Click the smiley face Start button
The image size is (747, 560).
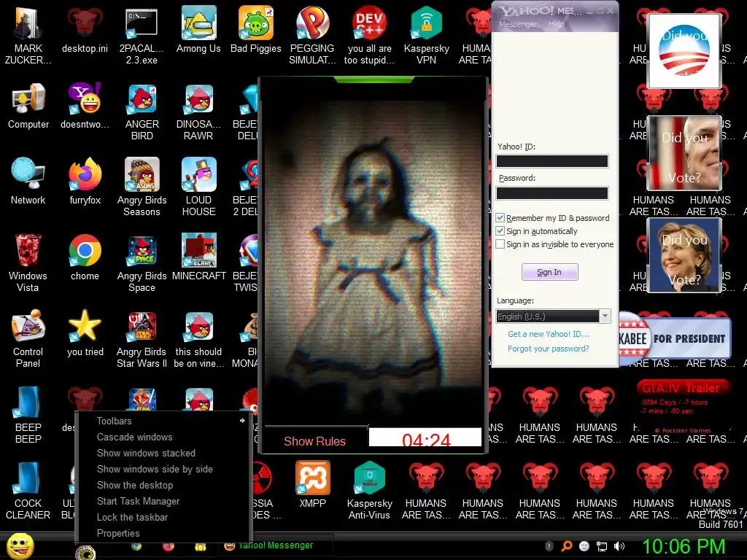tap(20, 546)
